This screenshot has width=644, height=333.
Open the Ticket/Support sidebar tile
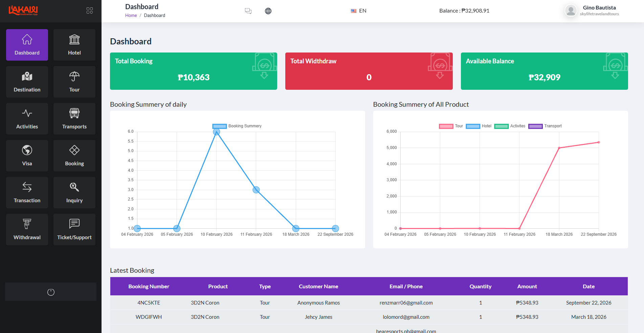74,229
